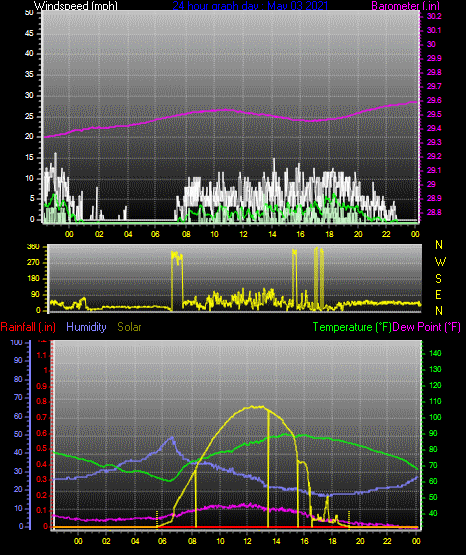Click 29.1 on the barometer axis
Viewport: 466px width, 555px height.
coord(434,171)
